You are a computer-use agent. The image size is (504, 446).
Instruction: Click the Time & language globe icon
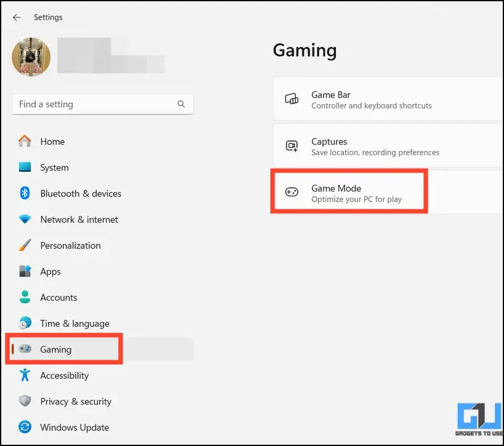(x=25, y=323)
